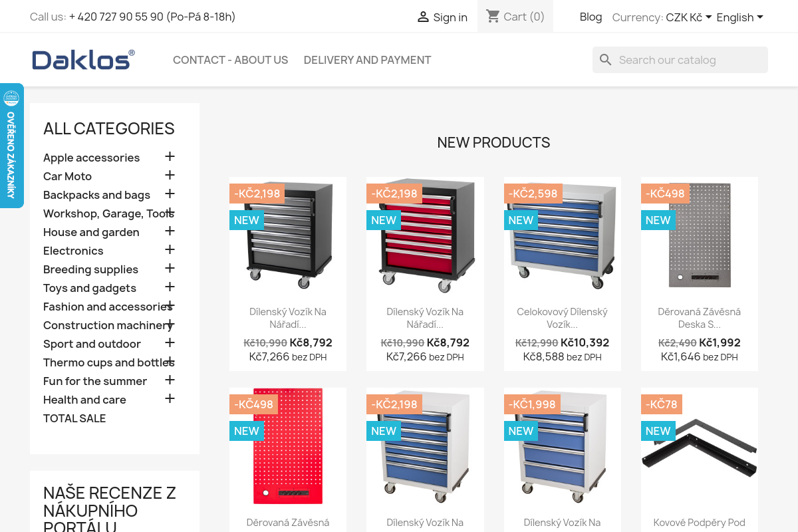This screenshot has width=798, height=532.
Task: Click the search magnifier icon
Action: pos(605,60)
